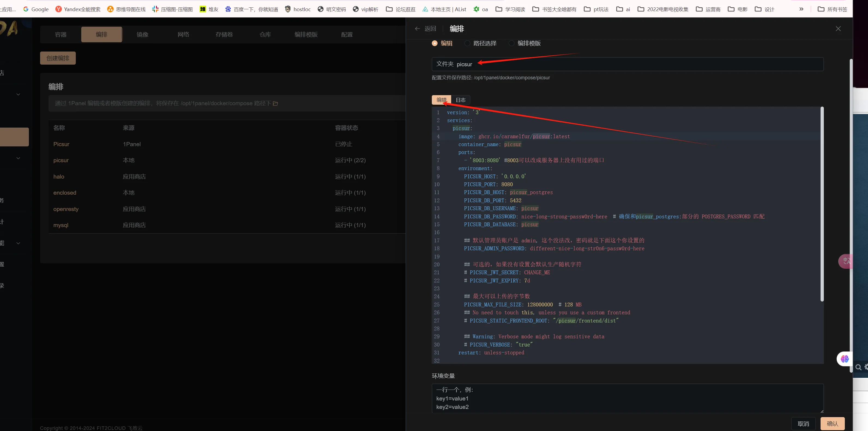Open the halo compose entry
Image resolution: width=868 pixels, height=431 pixels.
pyautogui.click(x=59, y=176)
